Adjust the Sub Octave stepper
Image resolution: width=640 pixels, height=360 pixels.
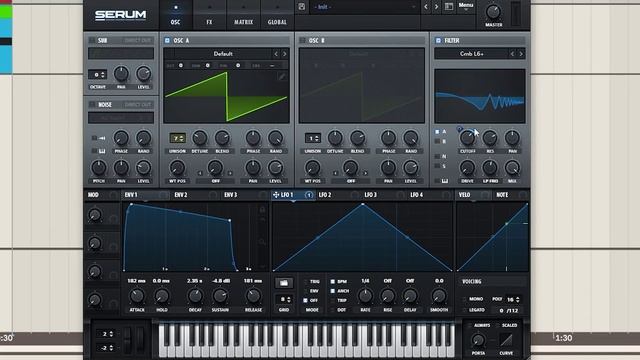(x=98, y=74)
